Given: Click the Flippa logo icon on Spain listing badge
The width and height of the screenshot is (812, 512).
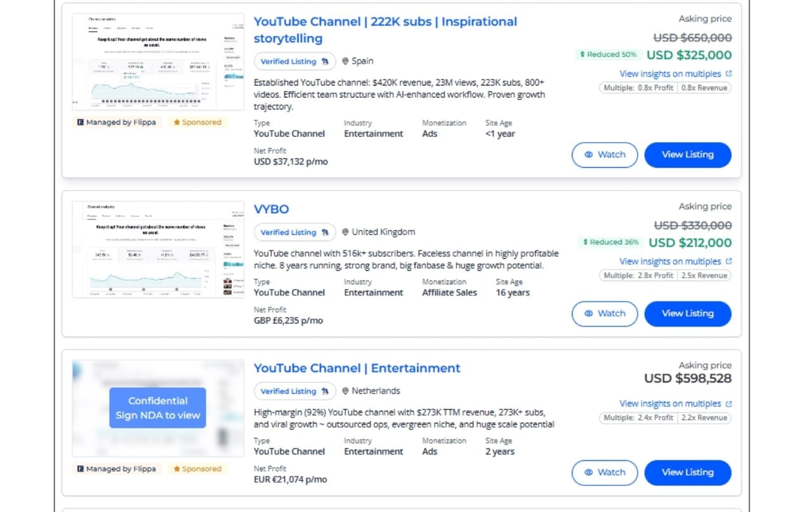Looking at the screenshot, I should [80, 122].
